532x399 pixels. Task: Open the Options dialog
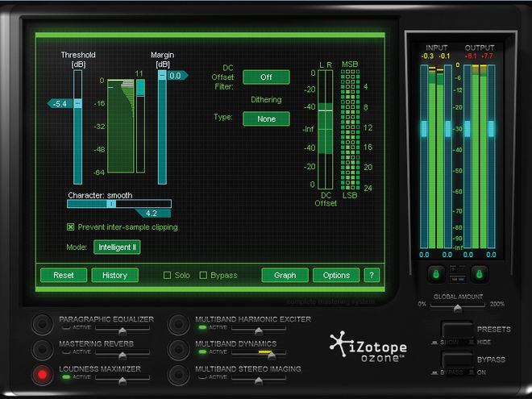point(336,275)
